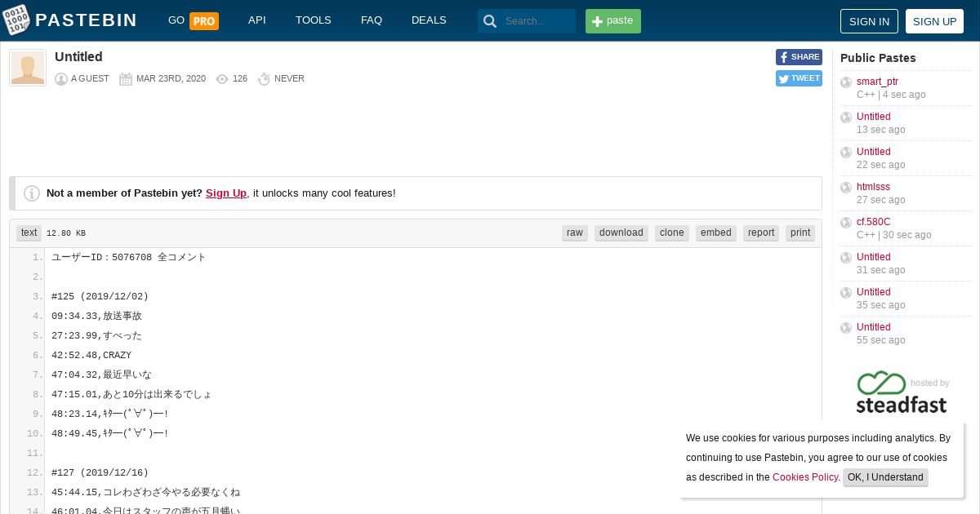This screenshot has width=980, height=514.
Task: Open the DEALS page
Action: (x=429, y=20)
